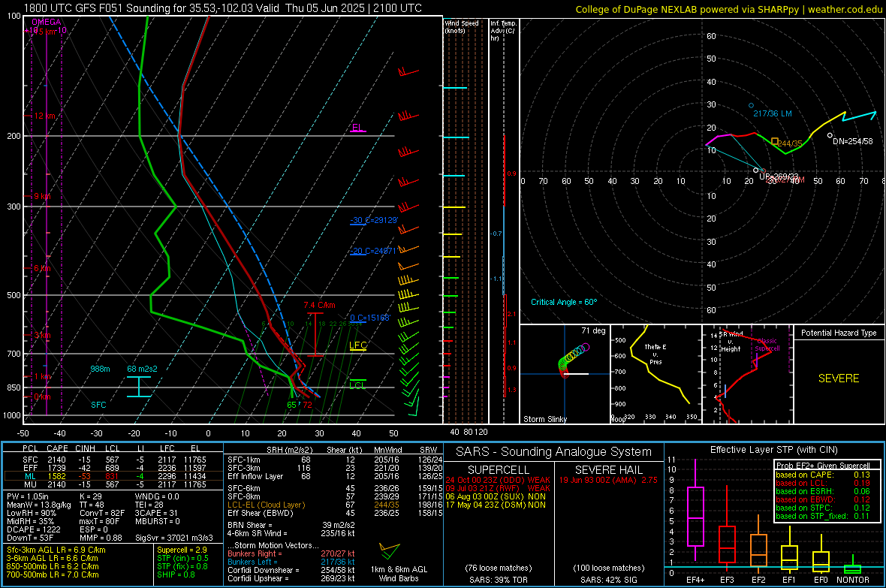The width and height of the screenshot is (886, 588).
Task: Click the '19 Jun 93 00Z (AMA) 2.75' hail analog
Action: 608,480
